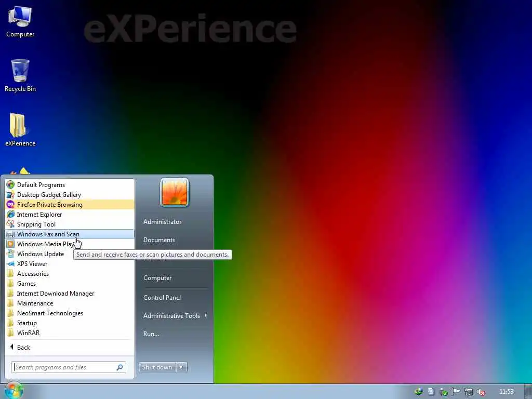This screenshot has height=399, width=532.
Task: Expand the WinRAR folder
Action: 70,333
